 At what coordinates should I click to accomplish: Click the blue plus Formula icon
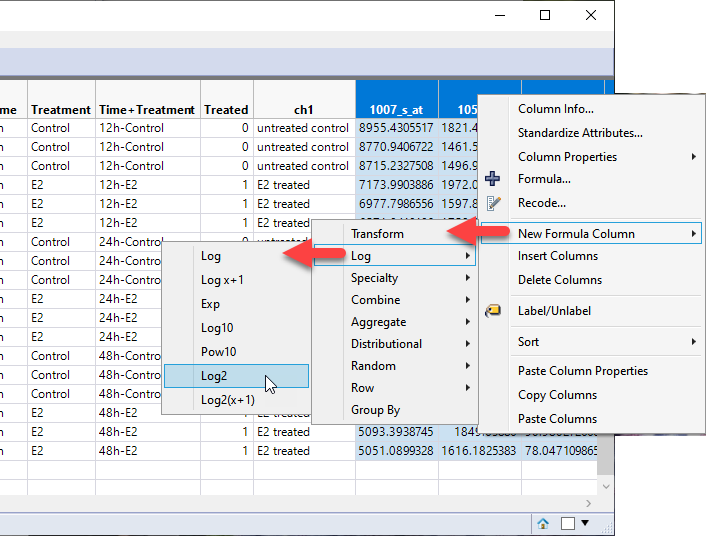(x=492, y=180)
